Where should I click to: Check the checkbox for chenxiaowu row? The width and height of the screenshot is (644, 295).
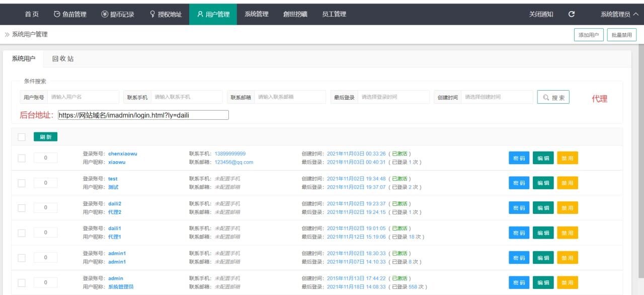coord(22,158)
